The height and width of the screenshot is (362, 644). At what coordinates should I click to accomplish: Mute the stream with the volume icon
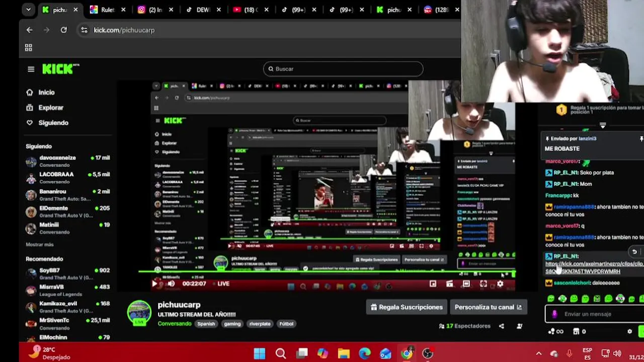coord(171,284)
